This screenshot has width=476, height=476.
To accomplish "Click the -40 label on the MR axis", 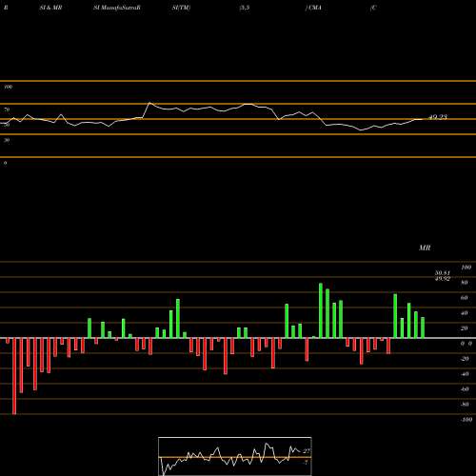I will 465,374.
